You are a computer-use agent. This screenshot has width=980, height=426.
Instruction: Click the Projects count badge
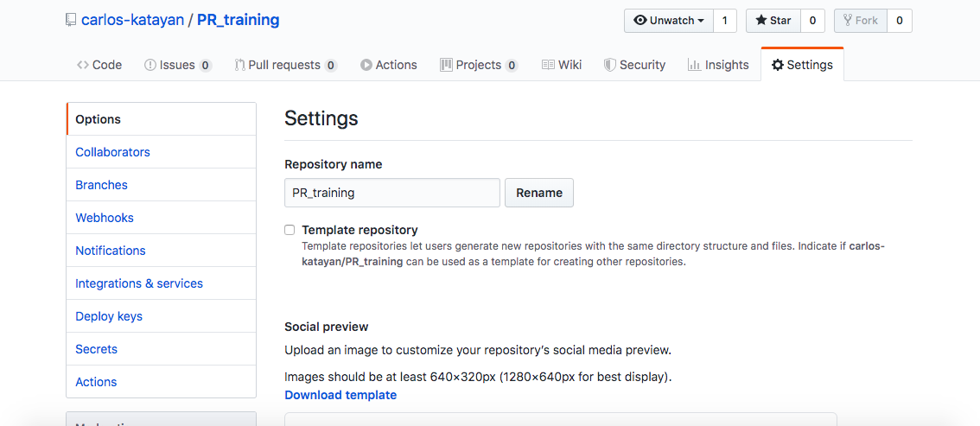512,65
